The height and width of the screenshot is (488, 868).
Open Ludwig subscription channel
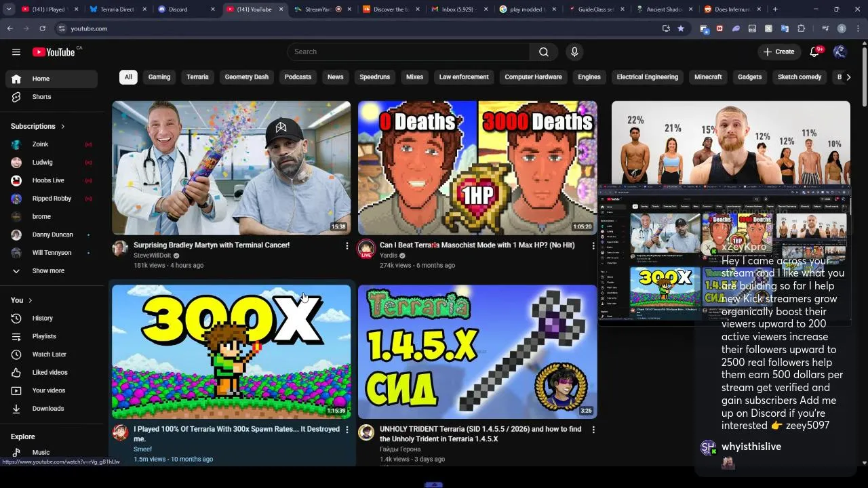pyautogui.click(x=52, y=163)
